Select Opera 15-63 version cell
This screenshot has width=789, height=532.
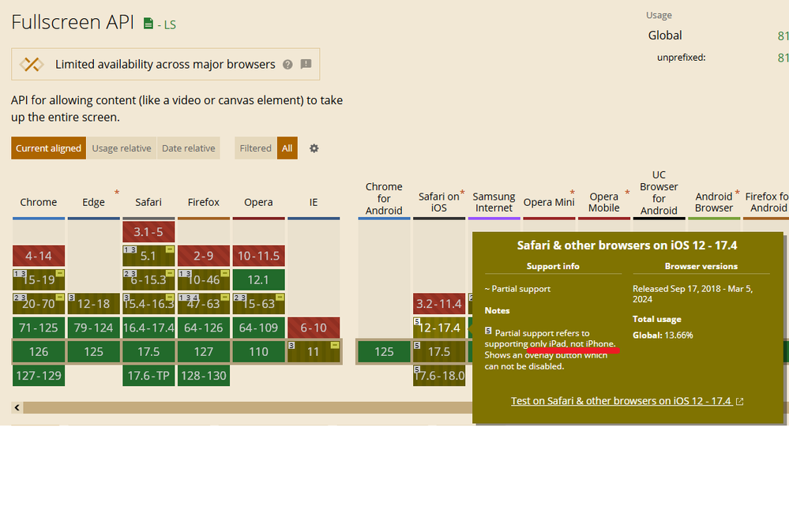(258, 304)
